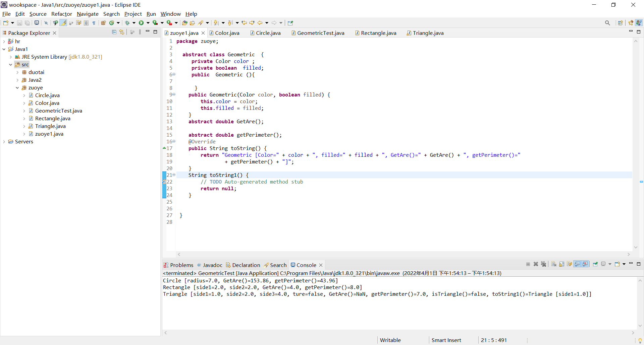Screen dimensions: 644x345
Task: Click the Run button in toolbar
Action: coord(141,23)
